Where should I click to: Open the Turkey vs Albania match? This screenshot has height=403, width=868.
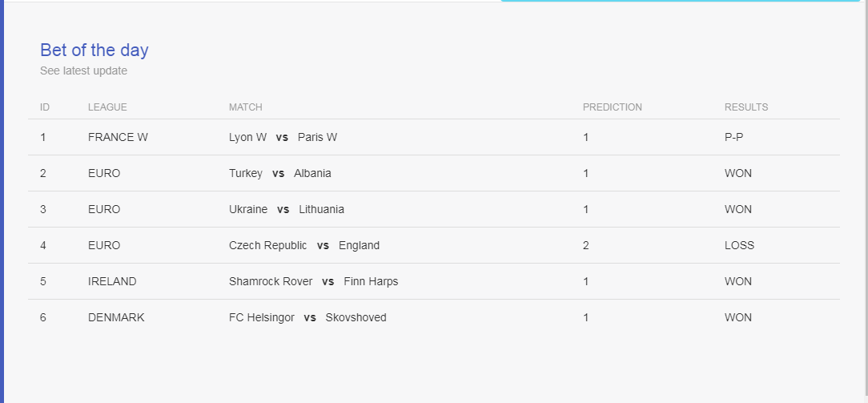pos(280,173)
